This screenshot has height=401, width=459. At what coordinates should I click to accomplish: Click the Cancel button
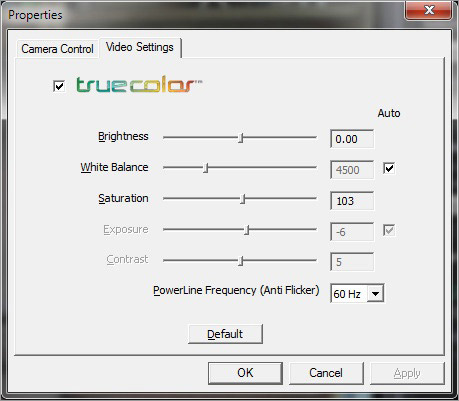tap(326, 373)
